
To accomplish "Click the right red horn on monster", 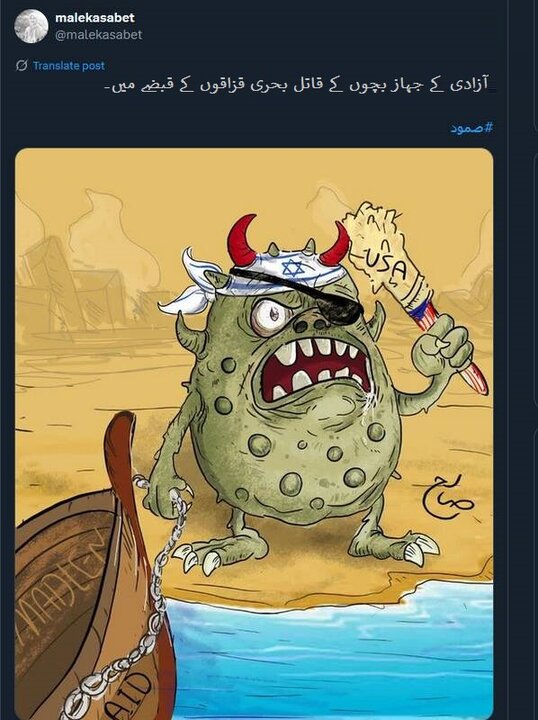I will 336,243.
